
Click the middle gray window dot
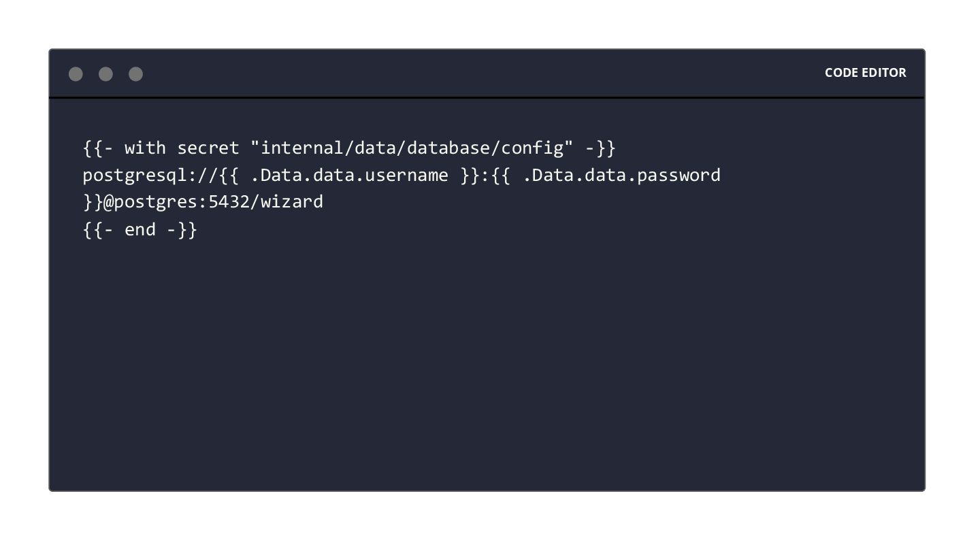pos(105,73)
